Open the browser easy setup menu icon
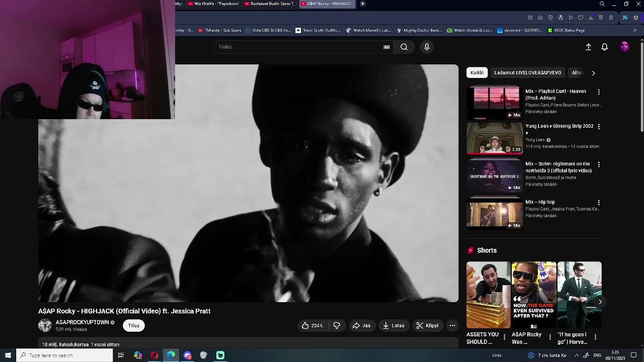The width and height of the screenshot is (644, 362). pos(601,18)
